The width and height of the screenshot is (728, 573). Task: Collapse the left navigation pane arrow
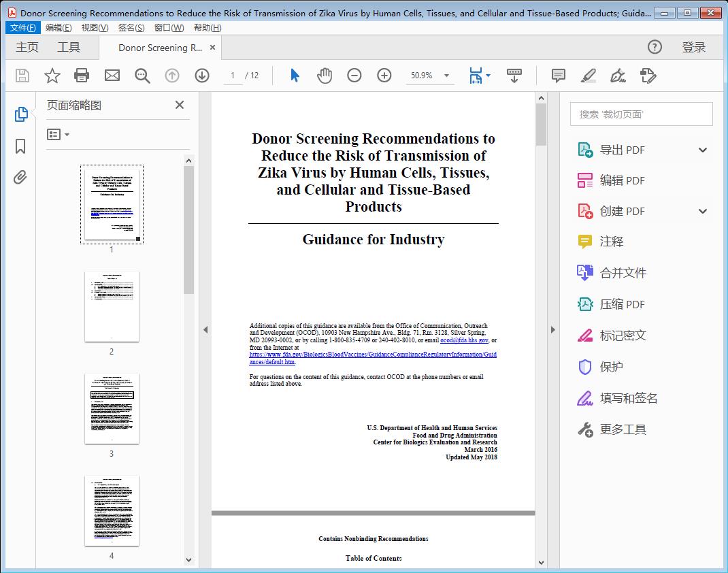[x=205, y=330]
